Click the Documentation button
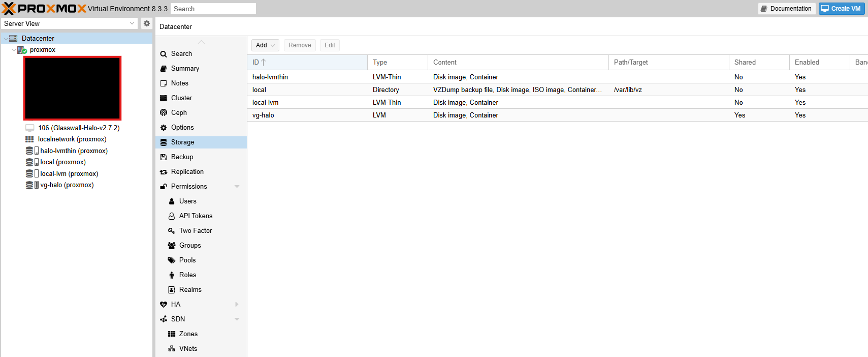The image size is (868, 357). (x=787, y=9)
